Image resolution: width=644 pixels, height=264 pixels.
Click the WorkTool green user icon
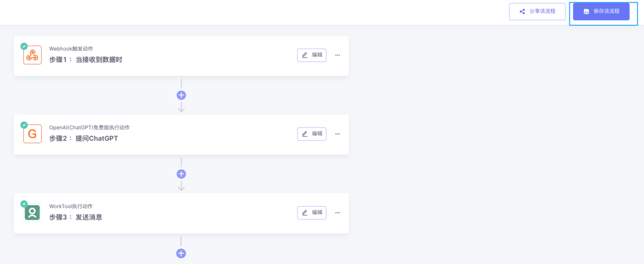(x=32, y=212)
